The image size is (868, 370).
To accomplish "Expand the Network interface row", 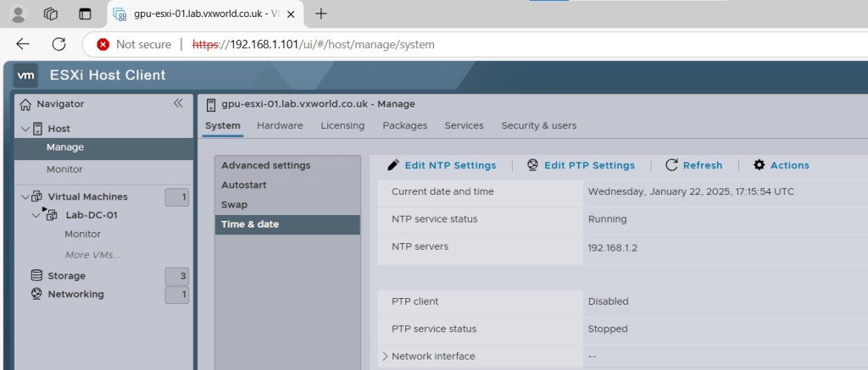I will coord(385,356).
